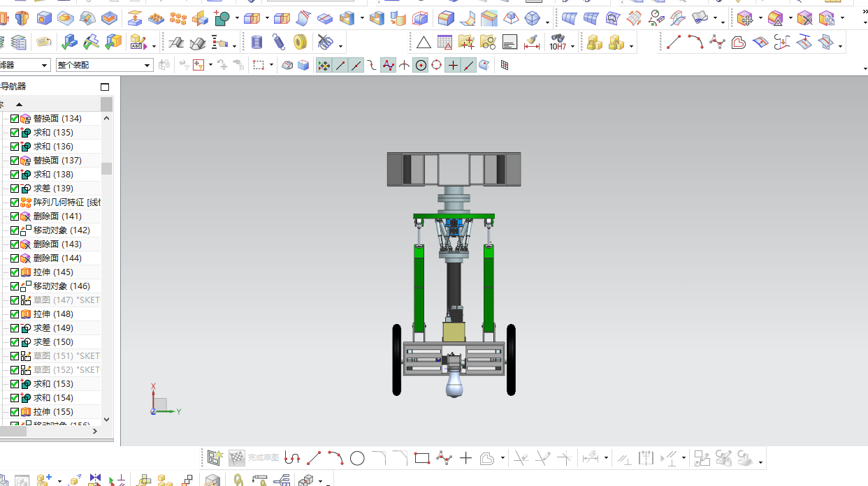Click the robot assembly model in viewport
Image resolution: width=868 pixels, height=486 pixels.
point(454,274)
